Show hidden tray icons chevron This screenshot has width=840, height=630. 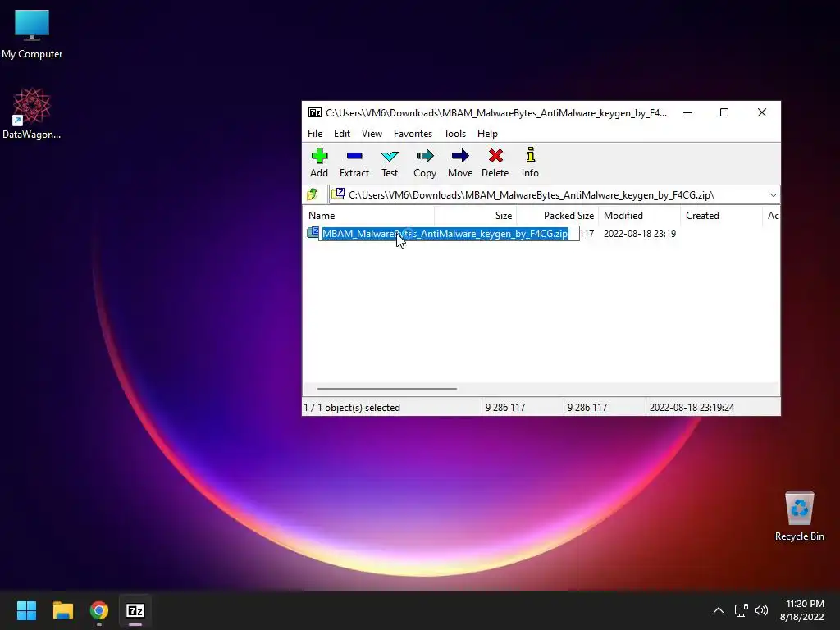point(719,610)
